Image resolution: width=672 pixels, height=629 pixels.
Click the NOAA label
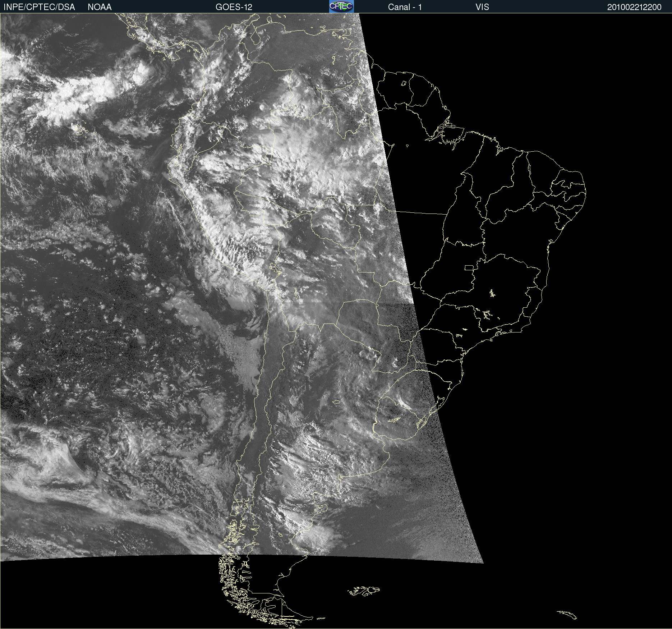click(100, 7)
